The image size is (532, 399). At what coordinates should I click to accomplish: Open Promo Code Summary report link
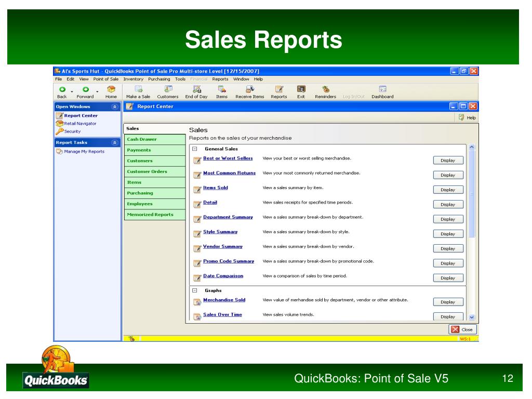(229, 261)
